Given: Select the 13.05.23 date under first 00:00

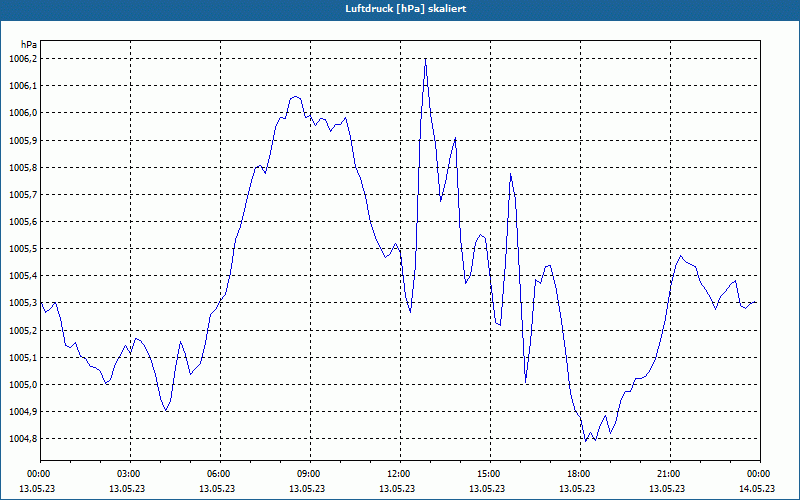Looking at the screenshot, I should [x=37, y=488].
